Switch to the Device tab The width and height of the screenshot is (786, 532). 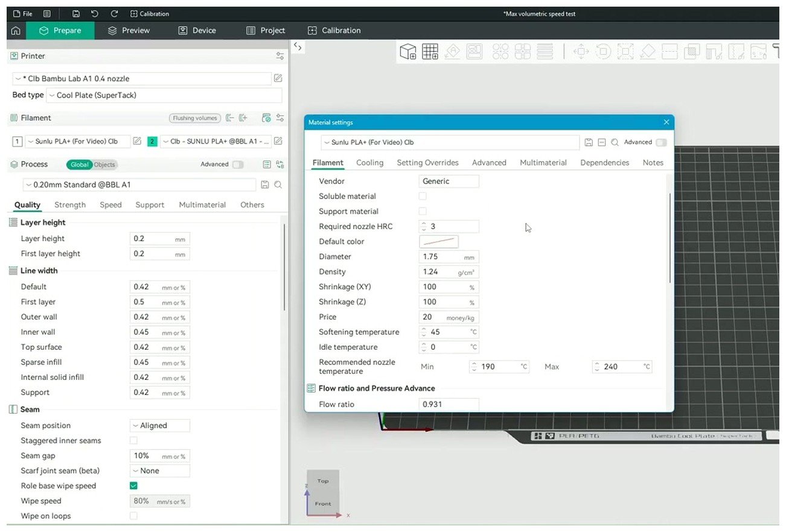197,30
